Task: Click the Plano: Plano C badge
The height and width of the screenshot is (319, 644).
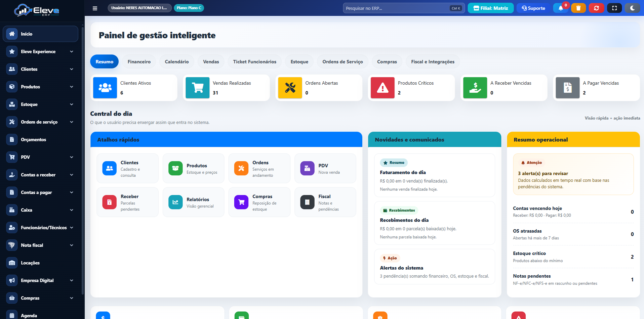Action: pos(189,8)
